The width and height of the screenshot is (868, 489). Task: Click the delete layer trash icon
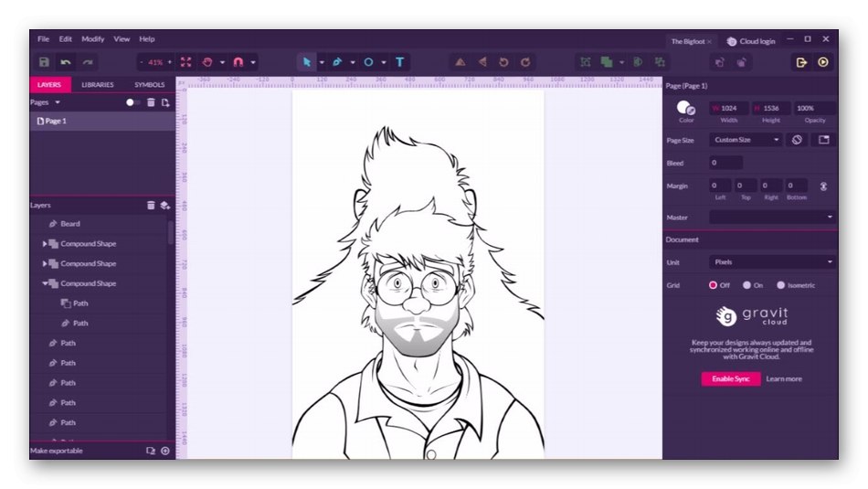(151, 206)
